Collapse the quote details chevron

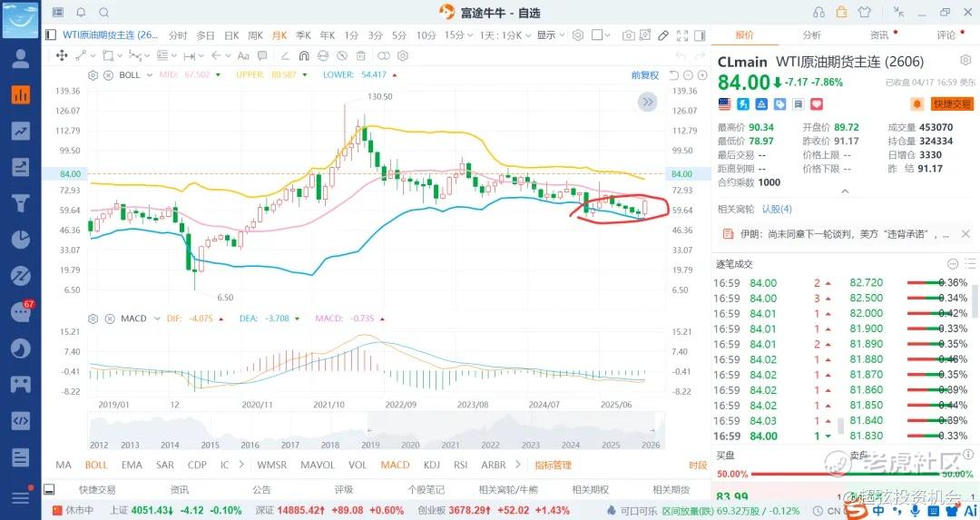coord(845,191)
